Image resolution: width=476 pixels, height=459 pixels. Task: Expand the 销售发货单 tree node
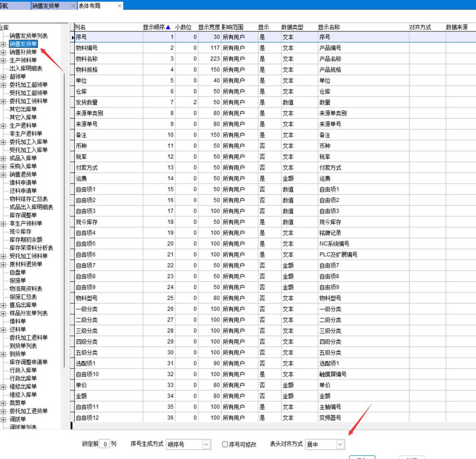(3, 44)
